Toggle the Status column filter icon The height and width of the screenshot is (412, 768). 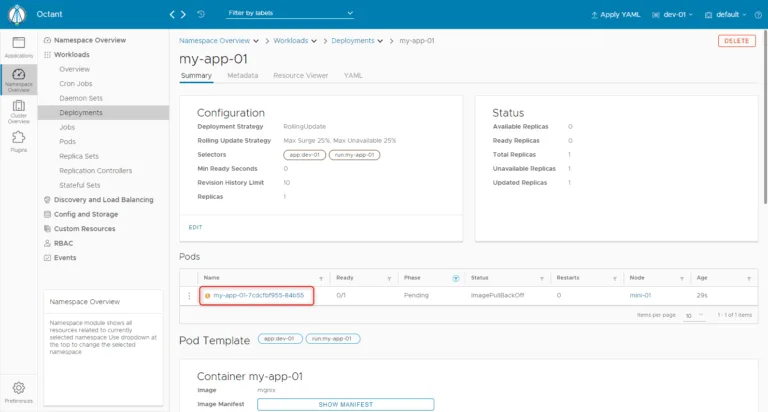(542, 278)
